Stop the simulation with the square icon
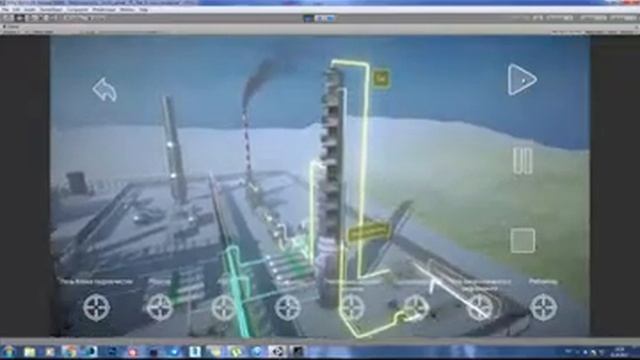 pyautogui.click(x=523, y=240)
